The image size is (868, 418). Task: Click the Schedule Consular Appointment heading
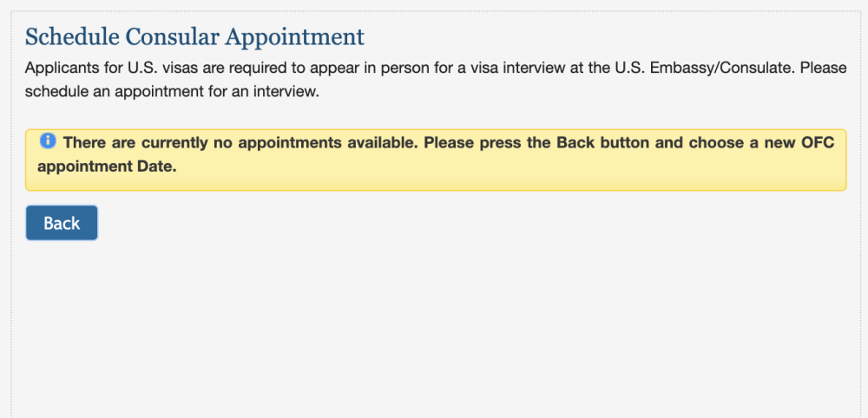pyautogui.click(x=194, y=37)
